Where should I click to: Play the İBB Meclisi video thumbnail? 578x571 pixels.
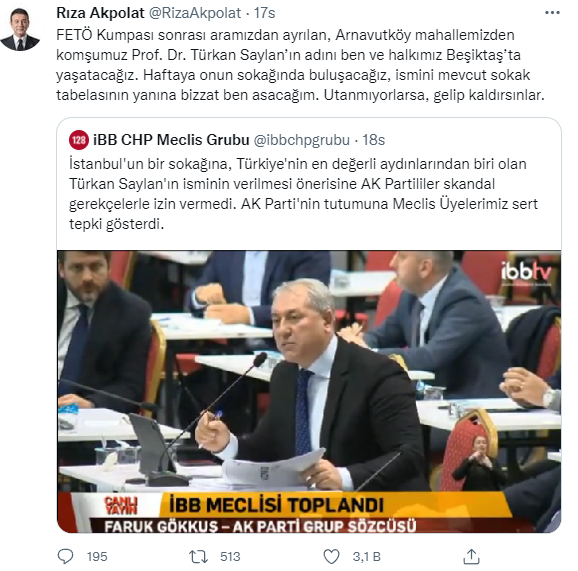coord(309,391)
